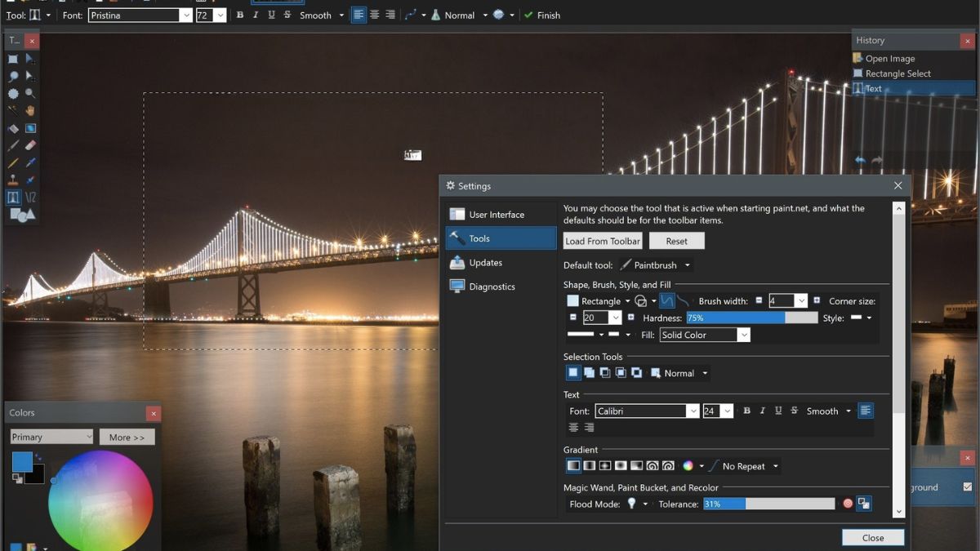Choose the Lasso Select tool
The height and width of the screenshot is (551, 980).
coord(13,76)
